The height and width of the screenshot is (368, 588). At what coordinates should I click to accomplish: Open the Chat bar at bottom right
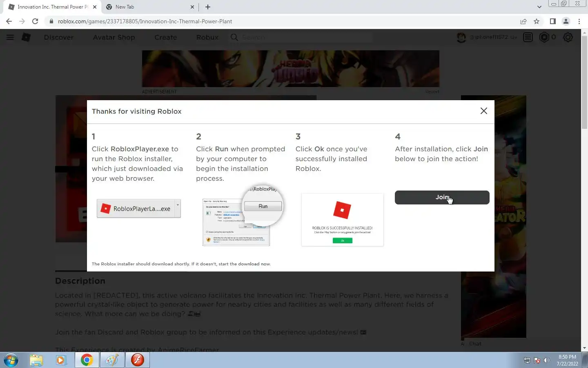(x=475, y=344)
